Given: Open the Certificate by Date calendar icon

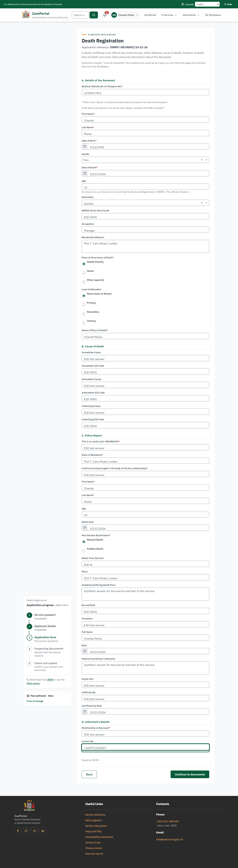Looking at the screenshot, I should 85,712.
